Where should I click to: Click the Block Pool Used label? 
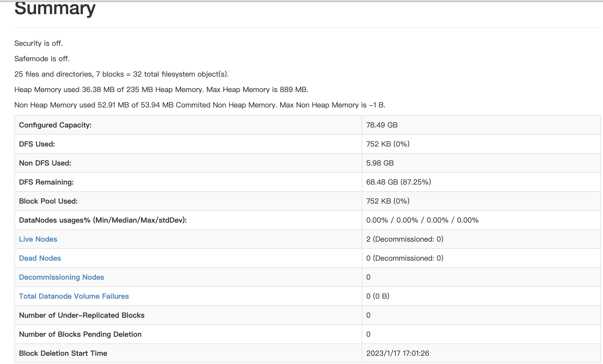tap(48, 201)
